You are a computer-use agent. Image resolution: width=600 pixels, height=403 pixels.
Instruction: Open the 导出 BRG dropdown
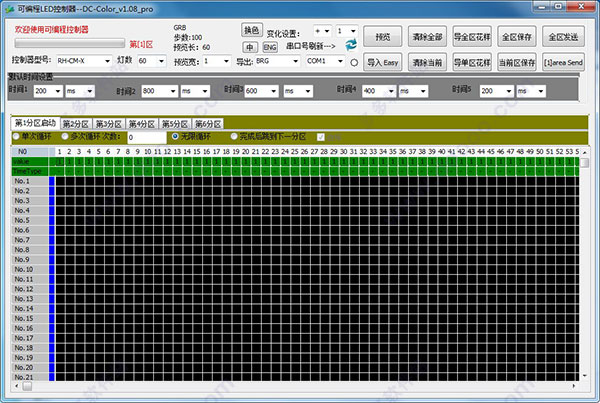pyautogui.click(x=295, y=61)
